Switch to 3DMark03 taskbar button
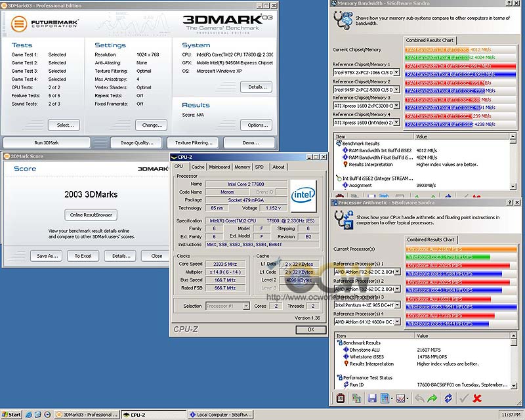 (x=87, y=415)
